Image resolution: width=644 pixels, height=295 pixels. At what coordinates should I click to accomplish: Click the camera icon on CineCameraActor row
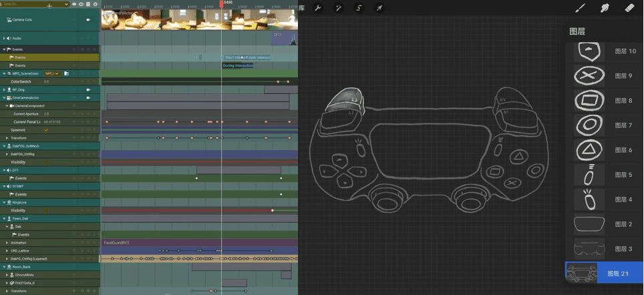tap(88, 97)
